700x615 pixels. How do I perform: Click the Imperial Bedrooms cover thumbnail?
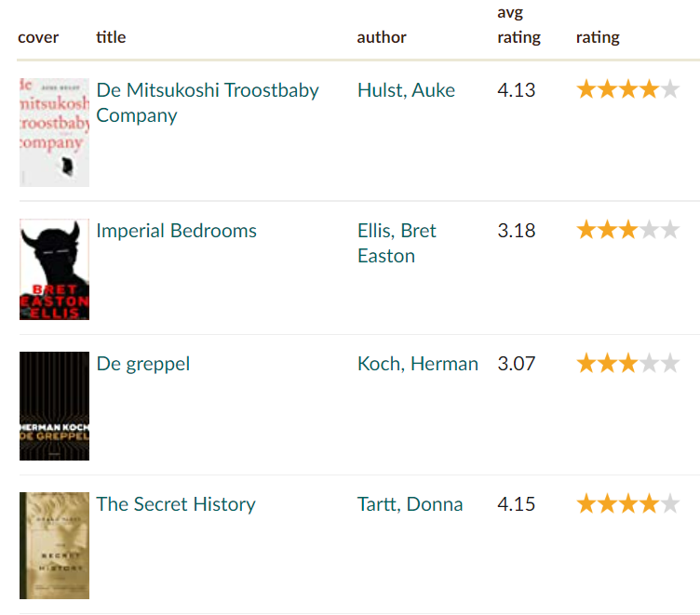coord(54,270)
